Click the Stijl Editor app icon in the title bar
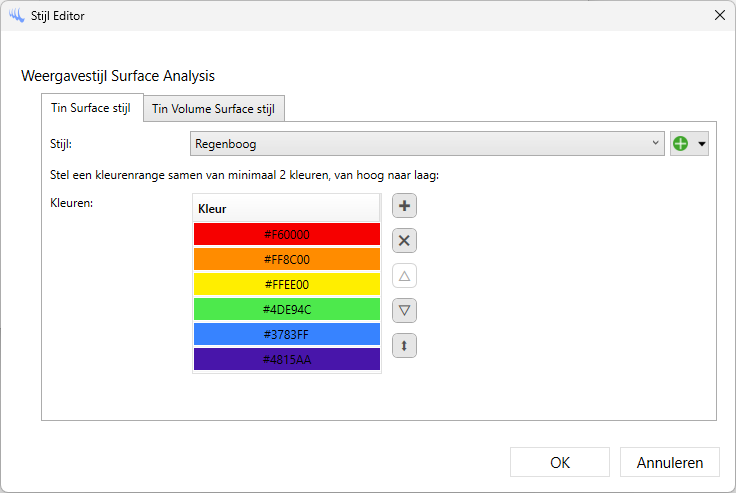Image resolution: width=736 pixels, height=493 pixels. (x=15, y=15)
